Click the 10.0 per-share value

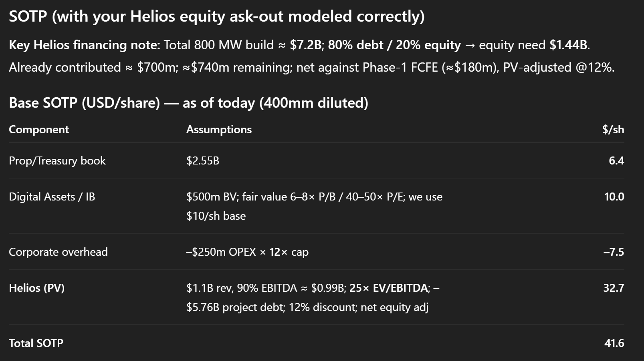click(x=614, y=197)
